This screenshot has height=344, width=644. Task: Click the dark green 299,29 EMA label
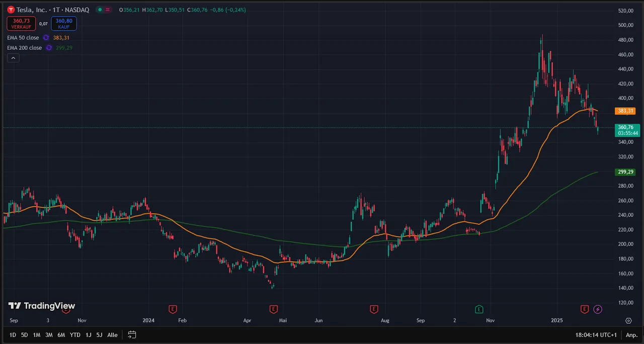point(626,172)
